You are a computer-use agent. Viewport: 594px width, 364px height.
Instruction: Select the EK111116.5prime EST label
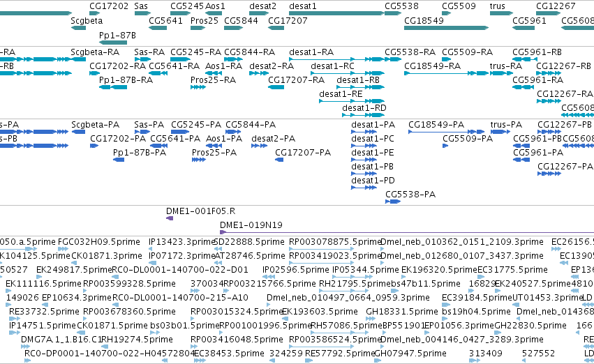point(43,285)
